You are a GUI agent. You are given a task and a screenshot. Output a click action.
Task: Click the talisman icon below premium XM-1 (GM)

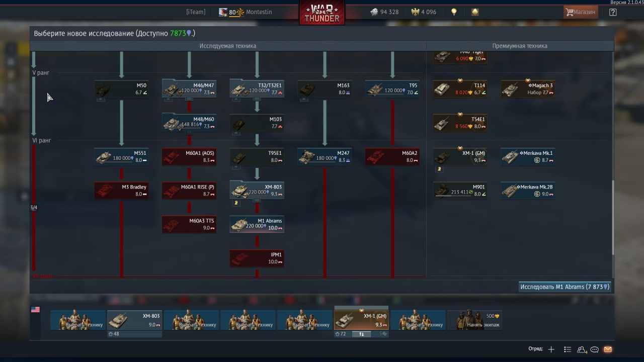[x=439, y=169]
